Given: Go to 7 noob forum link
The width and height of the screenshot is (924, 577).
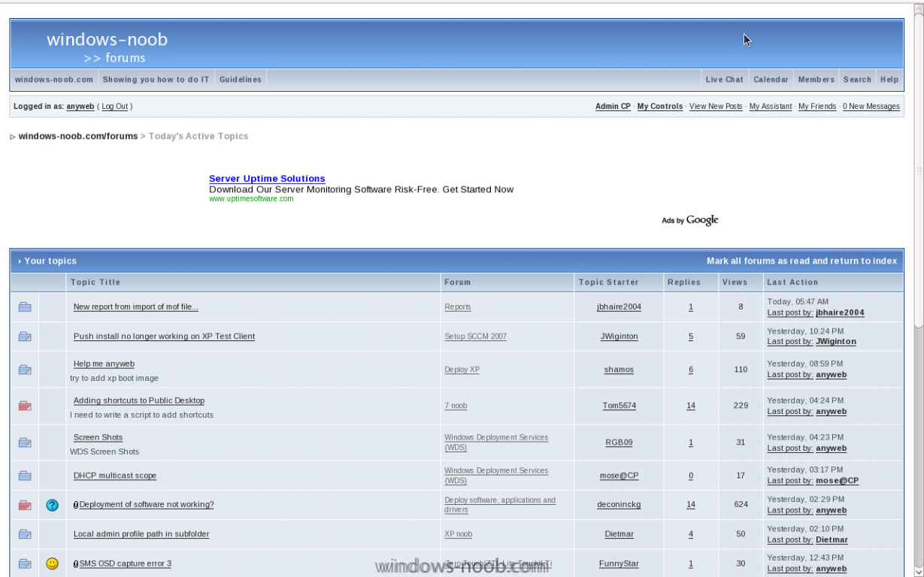Looking at the screenshot, I should click(456, 406).
